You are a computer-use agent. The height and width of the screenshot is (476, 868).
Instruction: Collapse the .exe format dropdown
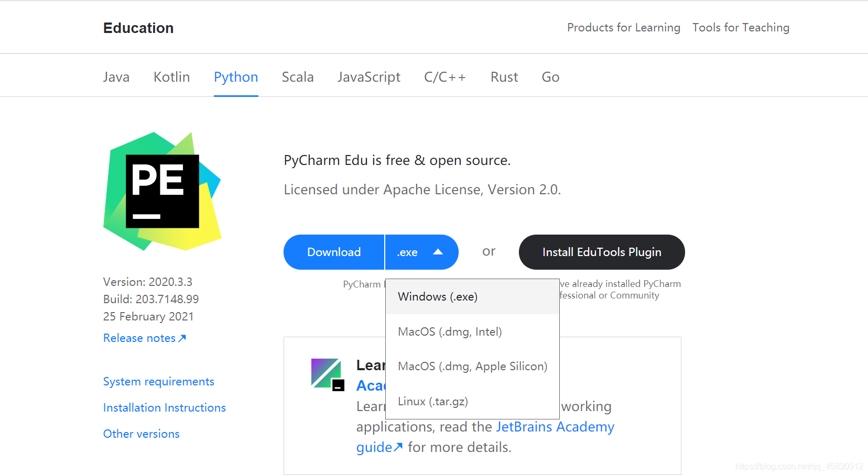[x=422, y=252]
